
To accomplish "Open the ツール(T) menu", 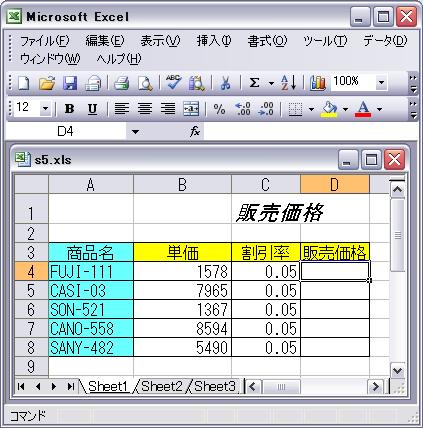I will 325,41.
